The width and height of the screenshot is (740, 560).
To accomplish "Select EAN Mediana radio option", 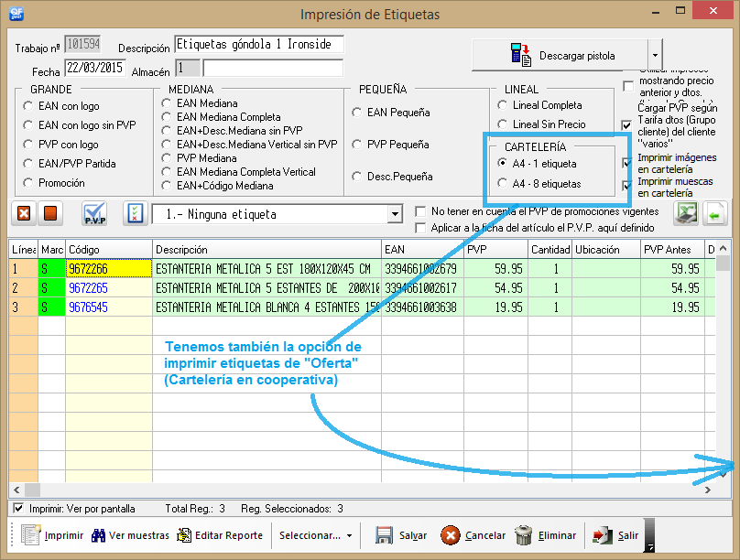I will click(166, 102).
